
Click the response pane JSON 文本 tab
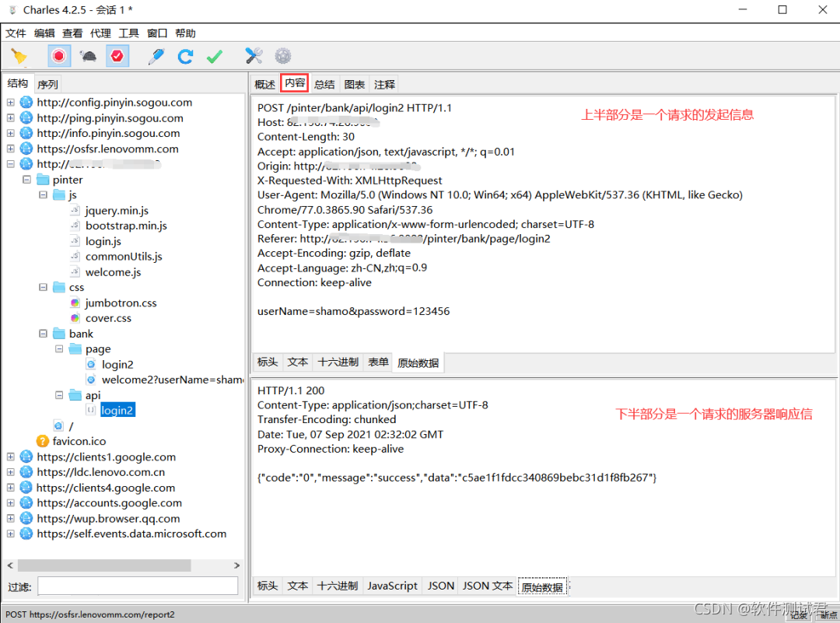488,586
